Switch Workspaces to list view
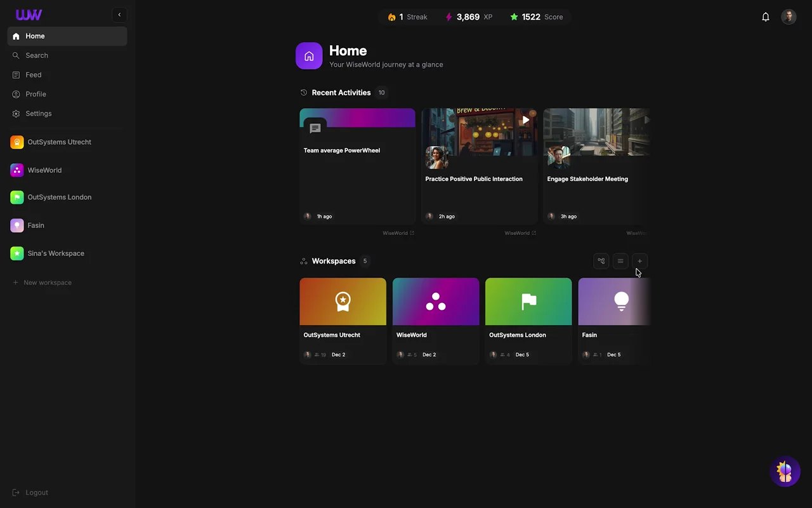This screenshot has height=508, width=812. pyautogui.click(x=620, y=260)
